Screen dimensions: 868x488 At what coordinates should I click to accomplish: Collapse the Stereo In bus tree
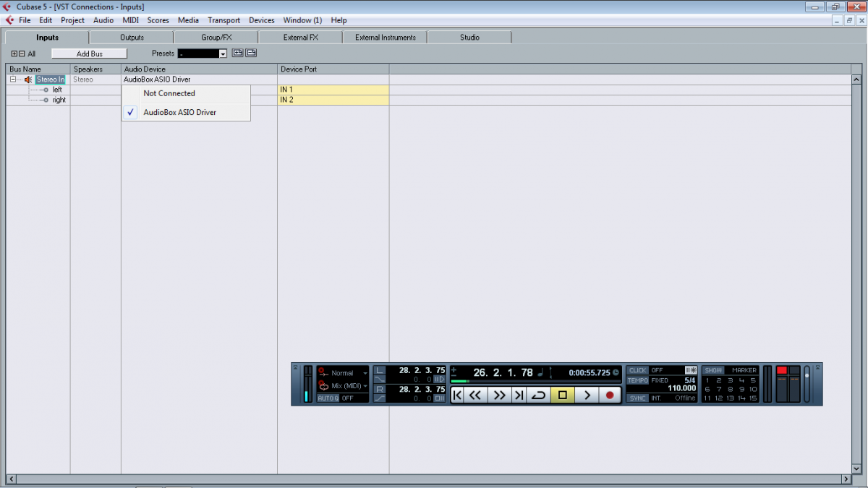click(x=13, y=80)
